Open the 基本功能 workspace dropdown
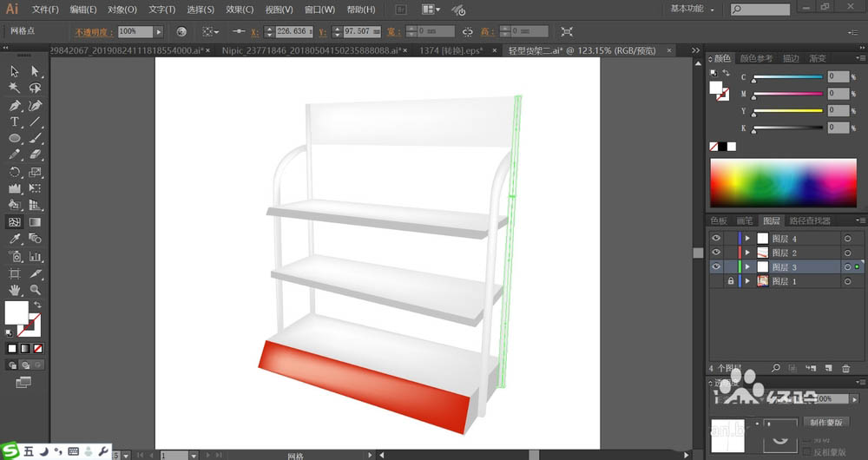This screenshot has height=460, width=868. (x=692, y=9)
